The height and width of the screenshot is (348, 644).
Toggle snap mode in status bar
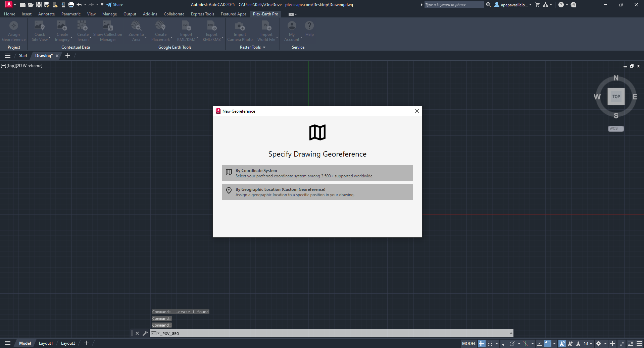pos(490,343)
